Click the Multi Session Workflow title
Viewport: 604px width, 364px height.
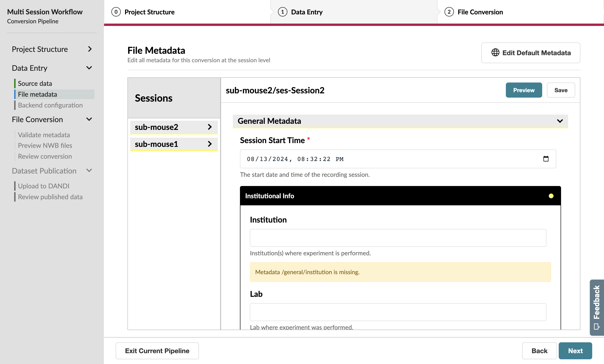[x=45, y=12]
